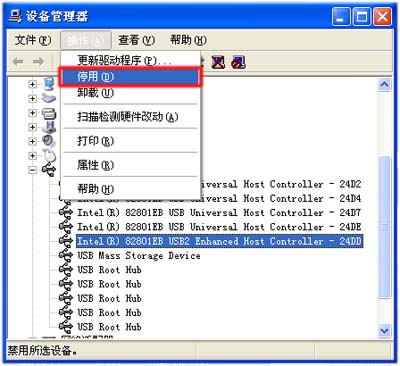Viewport: 400px width, 366px height.
Task: Expand the mouse category plus node
Action: click(32, 155)
